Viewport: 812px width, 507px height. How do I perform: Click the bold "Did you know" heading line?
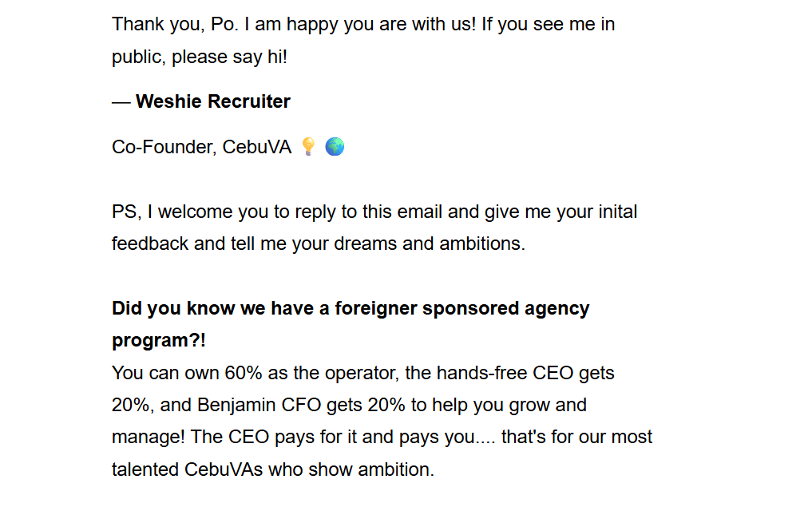tap(351, 308)
